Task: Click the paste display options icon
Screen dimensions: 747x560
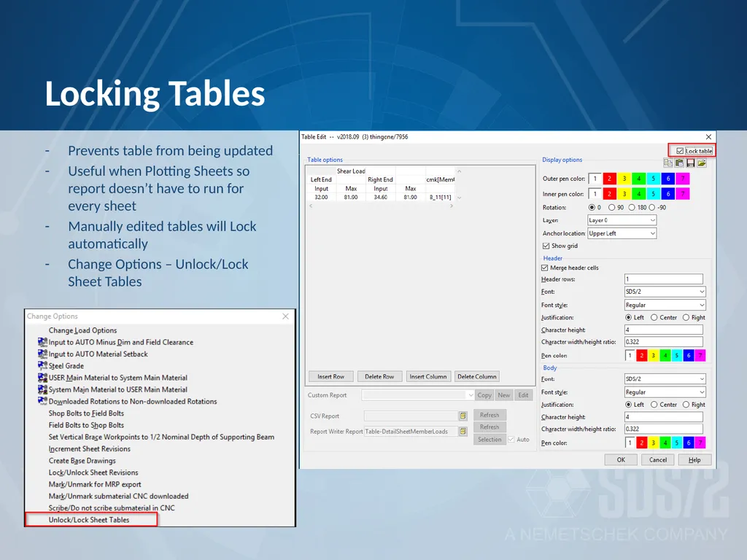Action: click(x=679, y=163)
